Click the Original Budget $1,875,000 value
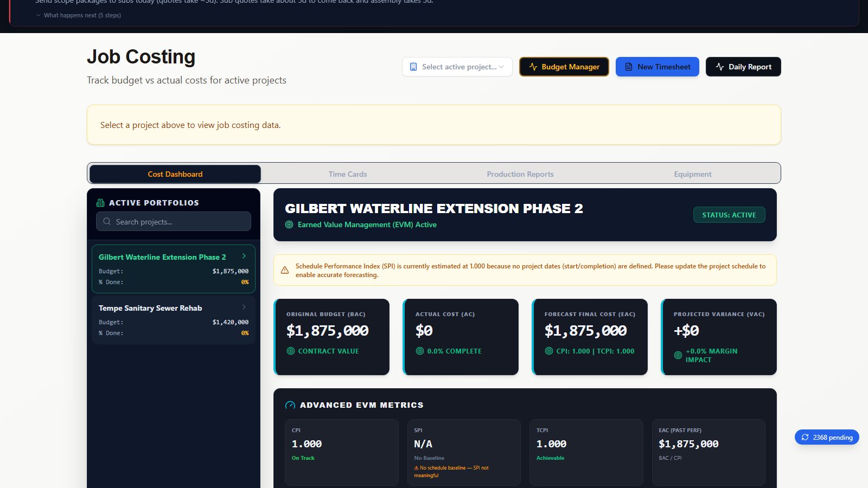Image resolution: width=868 pixels, height=488 pixels. (x=328, y=331)
